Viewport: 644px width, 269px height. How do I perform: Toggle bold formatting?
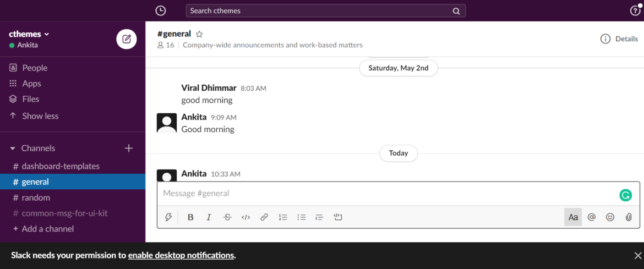190,217
